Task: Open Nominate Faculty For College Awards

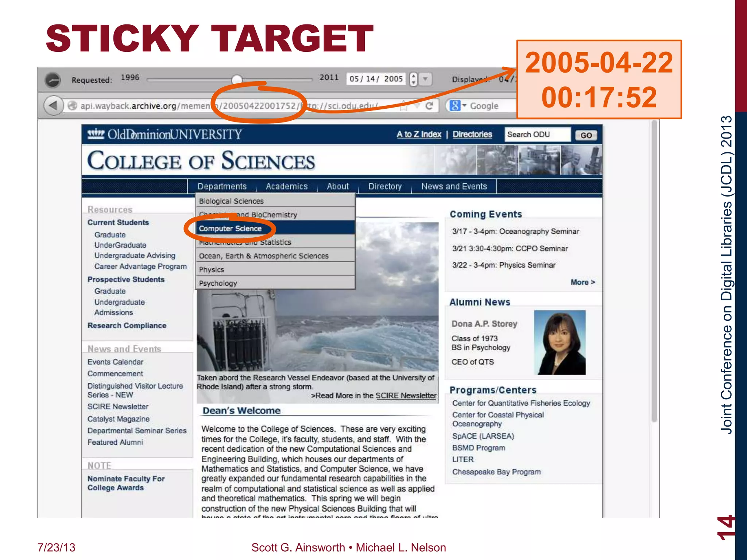Action: click(126, 483)
